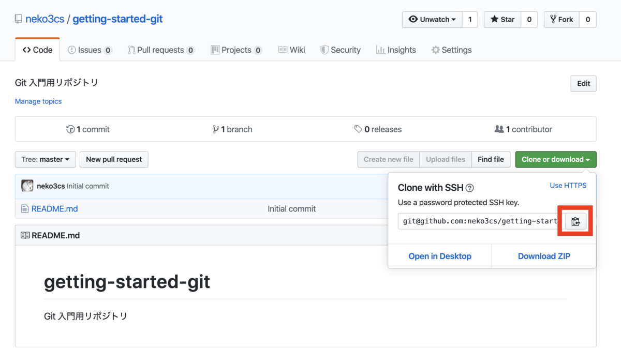Open the Unwatch dropdown
Screen dimensions: 621x364
pyautogui.click(x=432, y=20)
